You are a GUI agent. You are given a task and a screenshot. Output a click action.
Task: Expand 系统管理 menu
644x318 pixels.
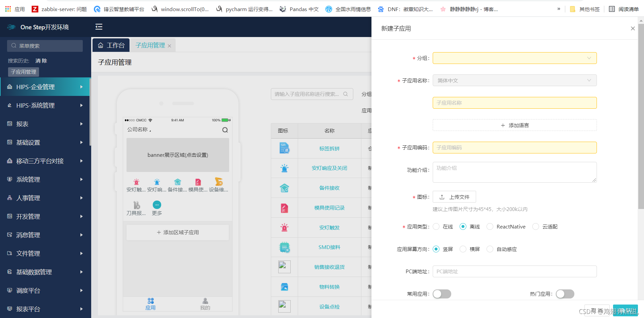tap(45, 179)
